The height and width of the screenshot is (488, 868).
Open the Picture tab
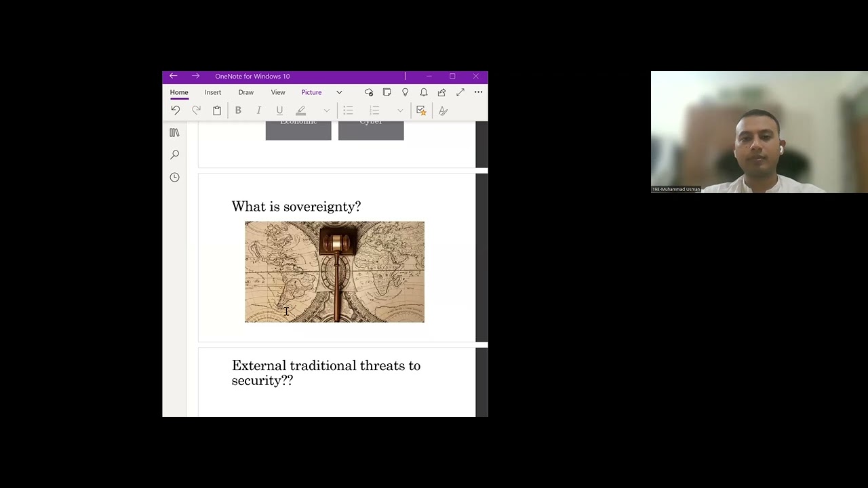(311, 92)
